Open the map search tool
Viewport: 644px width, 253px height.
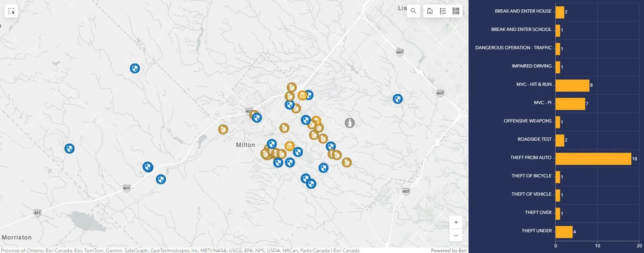coord(413,11)
